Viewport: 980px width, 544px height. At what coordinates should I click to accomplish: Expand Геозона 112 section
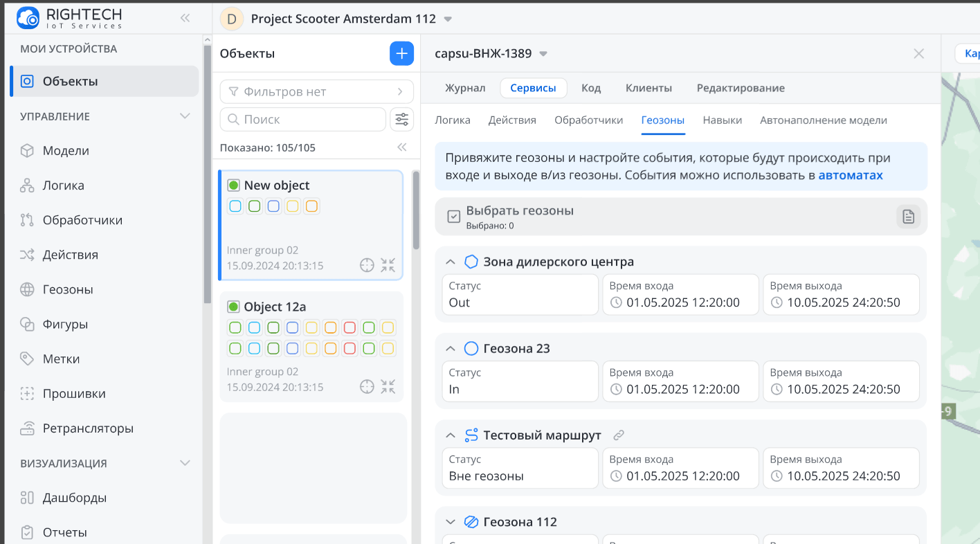pos(451,522)
